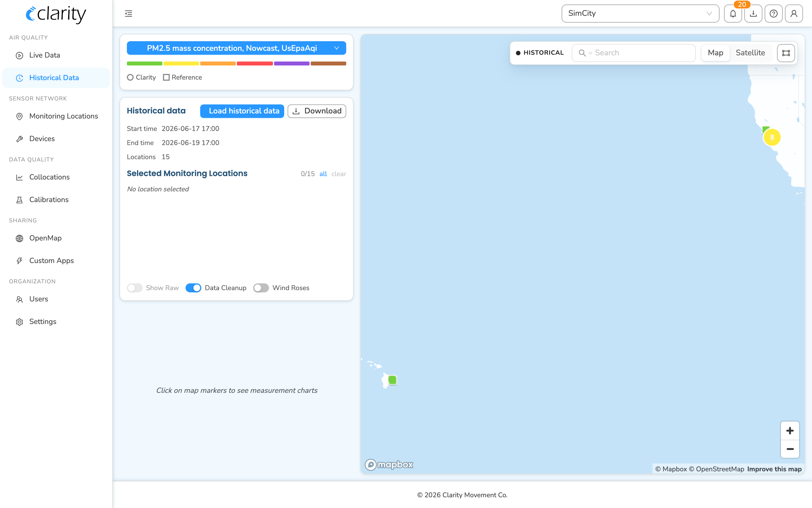Viewport: 812px width, 508px height.
Task: Click Load historical data button
Action: 242,111
